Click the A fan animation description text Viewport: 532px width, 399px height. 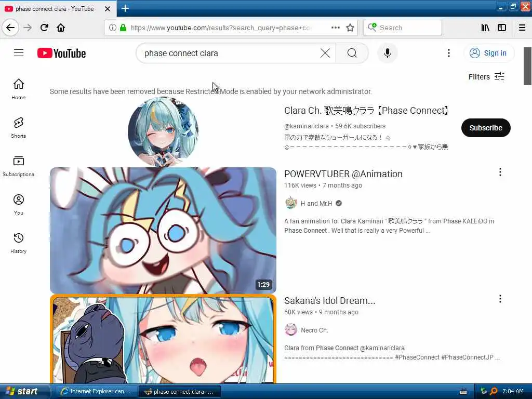[x=389, y=225]
